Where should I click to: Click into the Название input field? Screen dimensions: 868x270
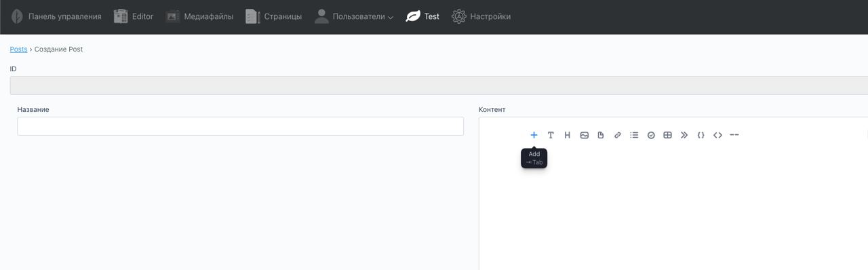point(240,126)
